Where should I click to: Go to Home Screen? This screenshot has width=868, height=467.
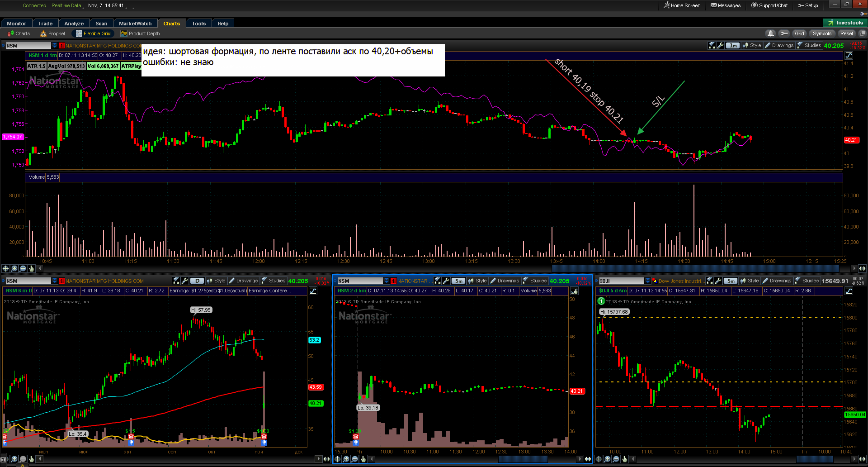[682, 5]
